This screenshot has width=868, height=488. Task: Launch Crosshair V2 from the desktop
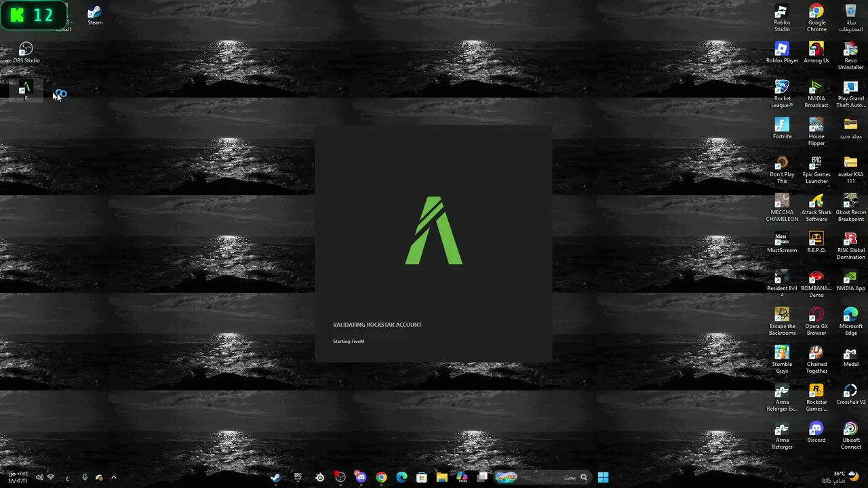pyautogui.click(x=850, y=394)
